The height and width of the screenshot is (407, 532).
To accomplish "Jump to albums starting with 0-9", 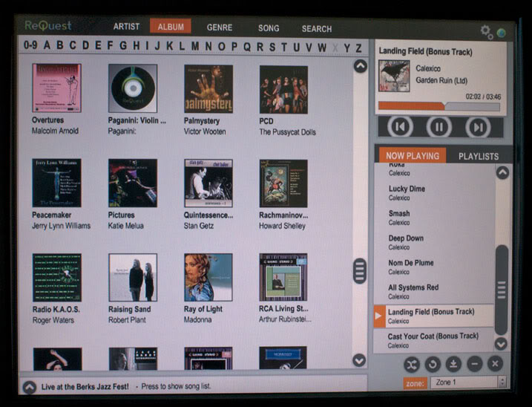I will pos(30,45).
